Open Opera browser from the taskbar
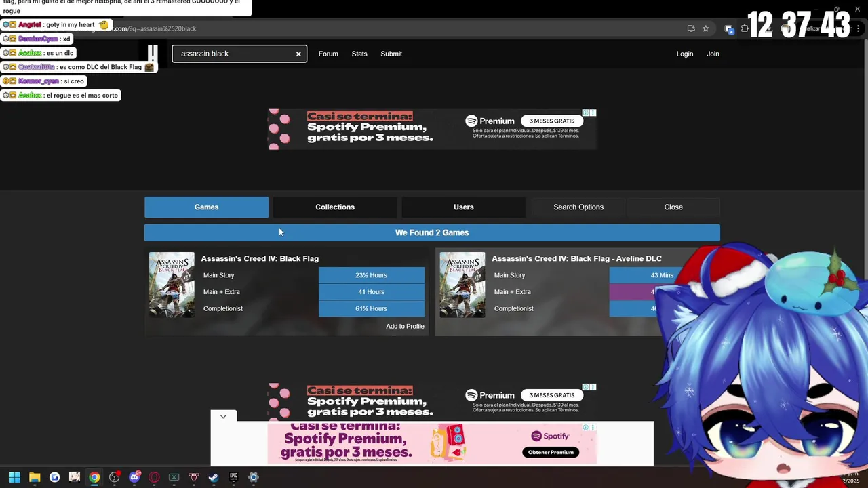The height and width of the screenshot is (488, 868). click(x=154, y=477)
